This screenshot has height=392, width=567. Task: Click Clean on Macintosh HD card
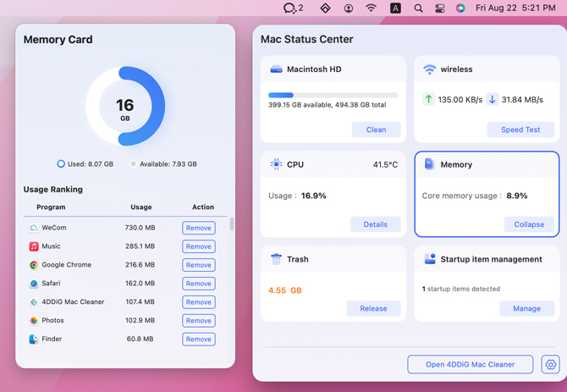click(376, 130)
